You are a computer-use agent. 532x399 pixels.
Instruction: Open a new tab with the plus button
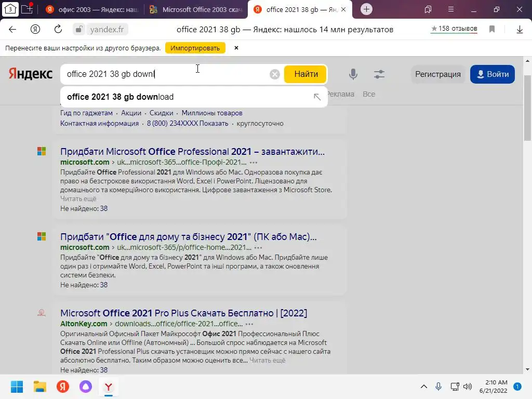(366, 9)
